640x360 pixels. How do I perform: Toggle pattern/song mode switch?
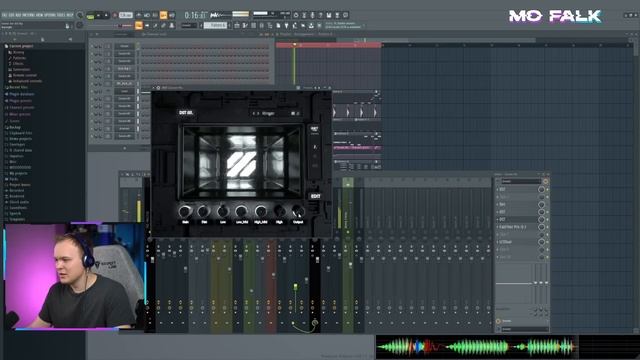tap(90, 16)
